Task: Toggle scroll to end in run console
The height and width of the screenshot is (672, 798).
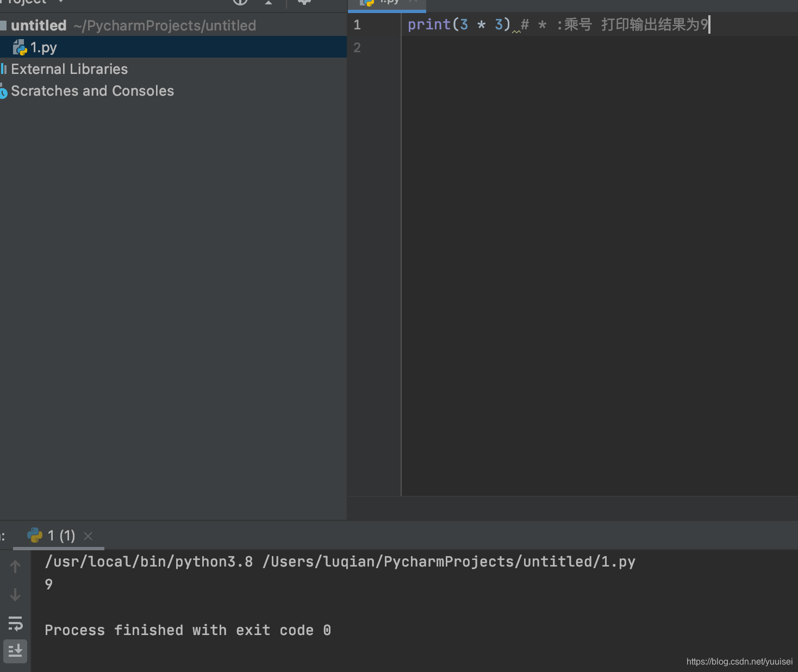Action: click(15, 650)
